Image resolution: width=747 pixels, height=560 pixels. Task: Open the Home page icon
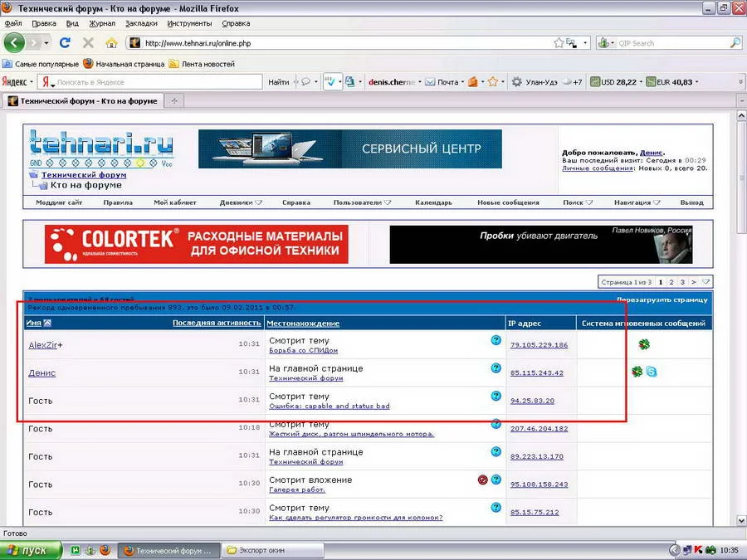point(111,43)
